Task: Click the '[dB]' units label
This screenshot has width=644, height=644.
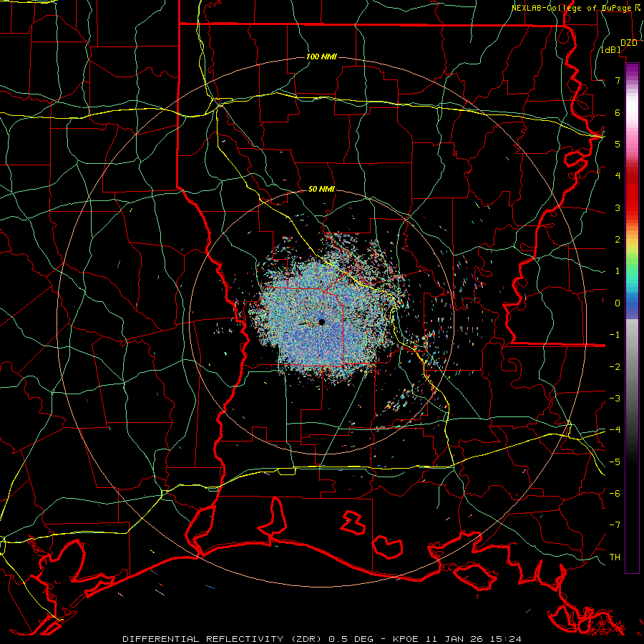Action: tap(611, 50)
